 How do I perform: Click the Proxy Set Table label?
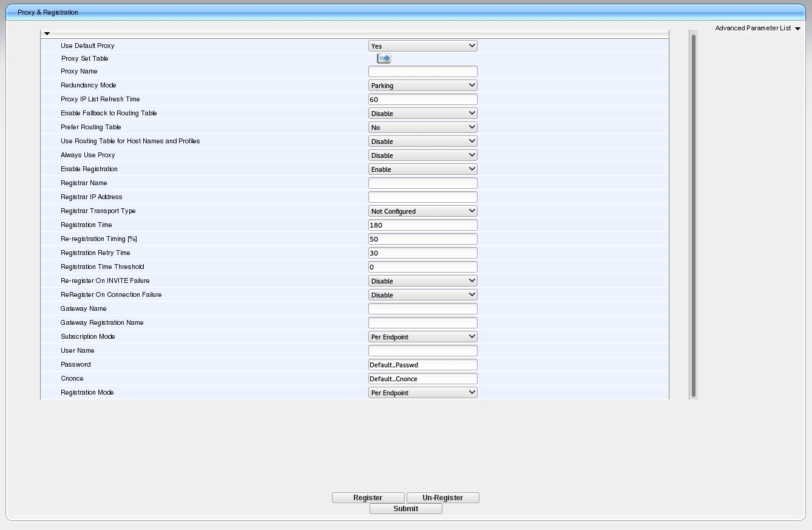(85, 58)
